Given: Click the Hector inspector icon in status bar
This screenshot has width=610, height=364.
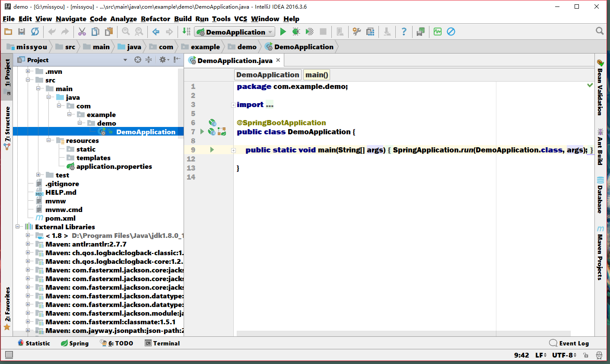Looking at the screenshot, I should coord(599,355).
